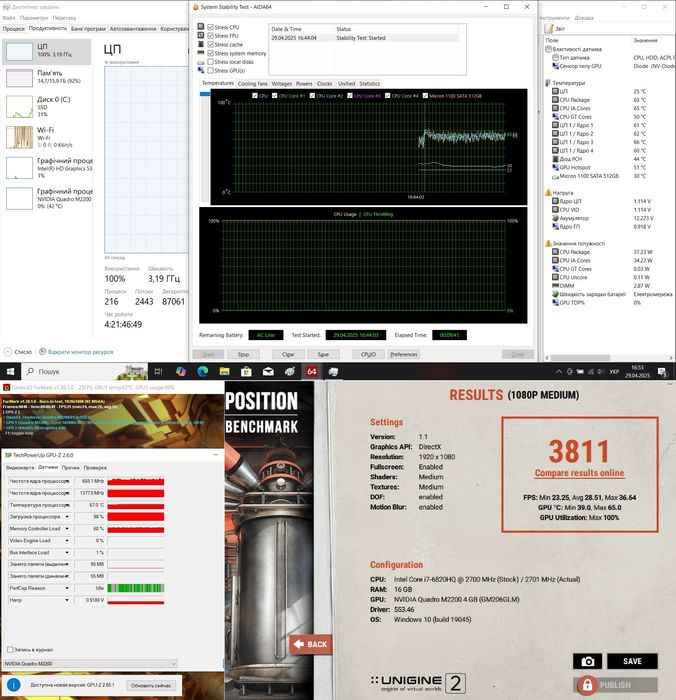
Task: Launch Copilot from the taskbar
Action: click(180, 371)
